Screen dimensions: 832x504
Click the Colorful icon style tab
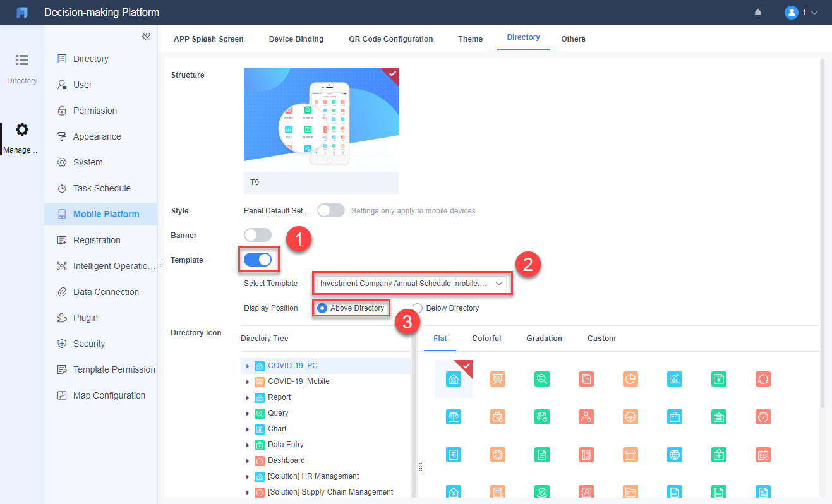[486, 339]
